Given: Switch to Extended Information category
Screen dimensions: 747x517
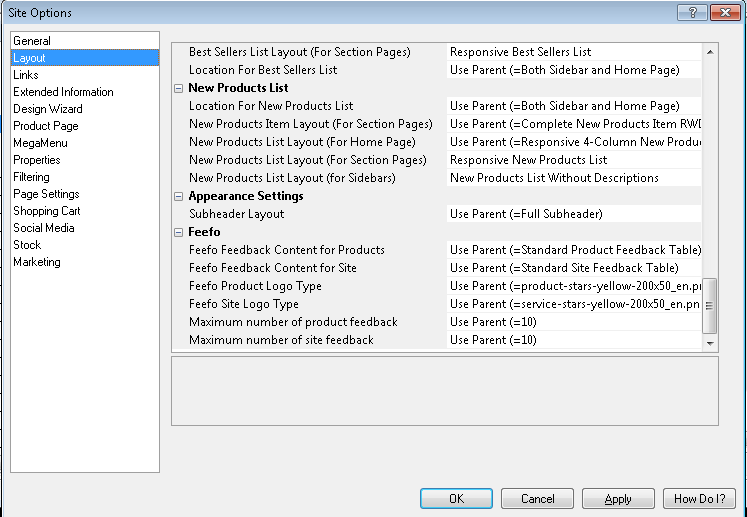Looking at the screenshot, I should point(63,92).
